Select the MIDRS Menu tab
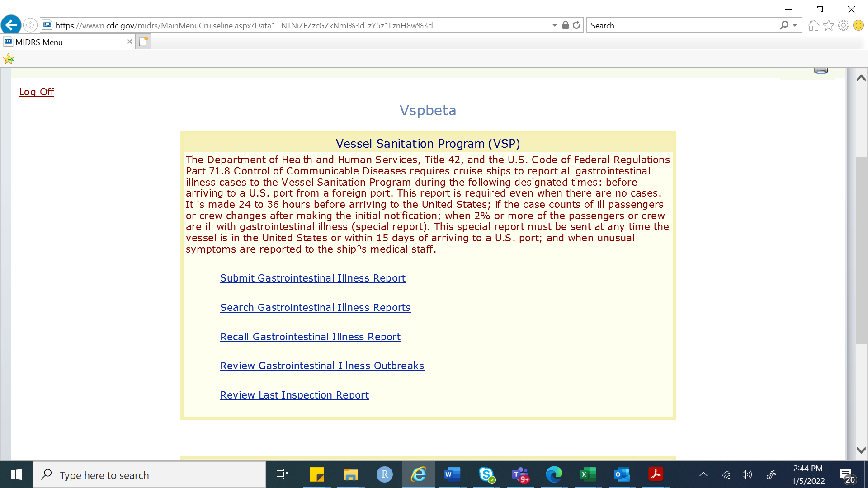 pos(63,42)
